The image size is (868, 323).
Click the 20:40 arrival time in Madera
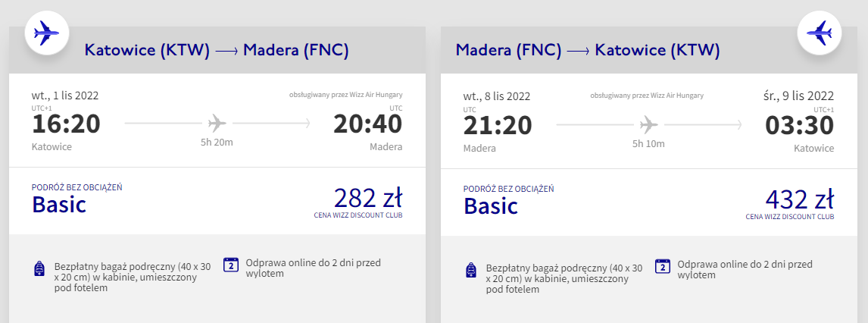tap(368, 124)
